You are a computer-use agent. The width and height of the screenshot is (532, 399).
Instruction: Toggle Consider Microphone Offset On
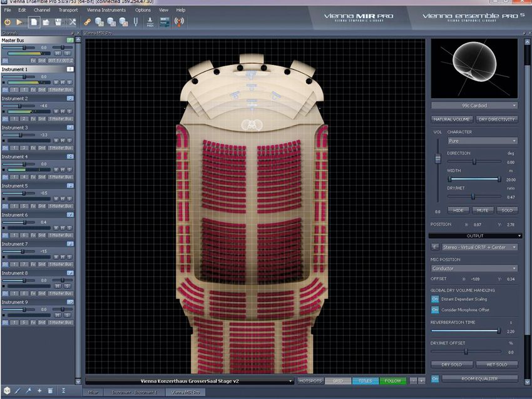[x=435, y=310]
